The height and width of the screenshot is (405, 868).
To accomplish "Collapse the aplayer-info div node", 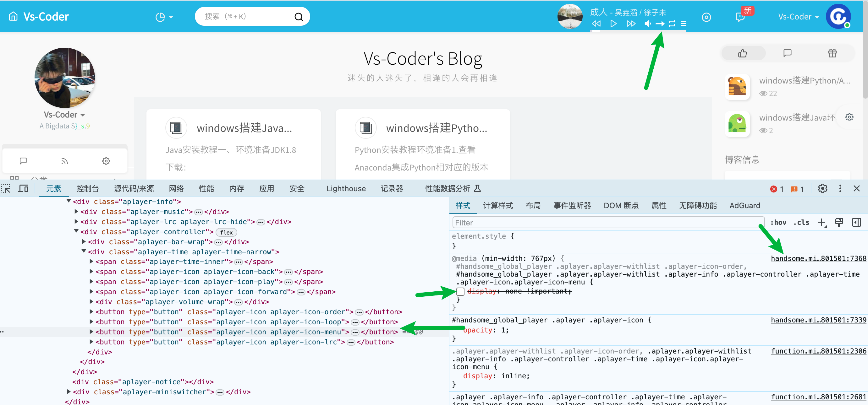I will [x=69, y=201].
